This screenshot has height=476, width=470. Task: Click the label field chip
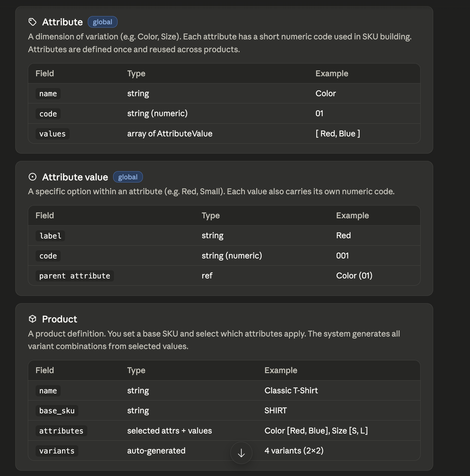50,236
